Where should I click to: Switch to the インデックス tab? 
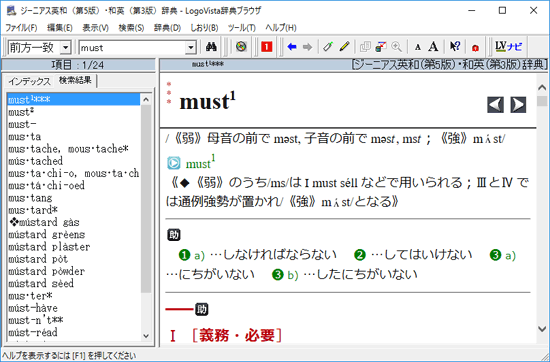pos(29,81)
